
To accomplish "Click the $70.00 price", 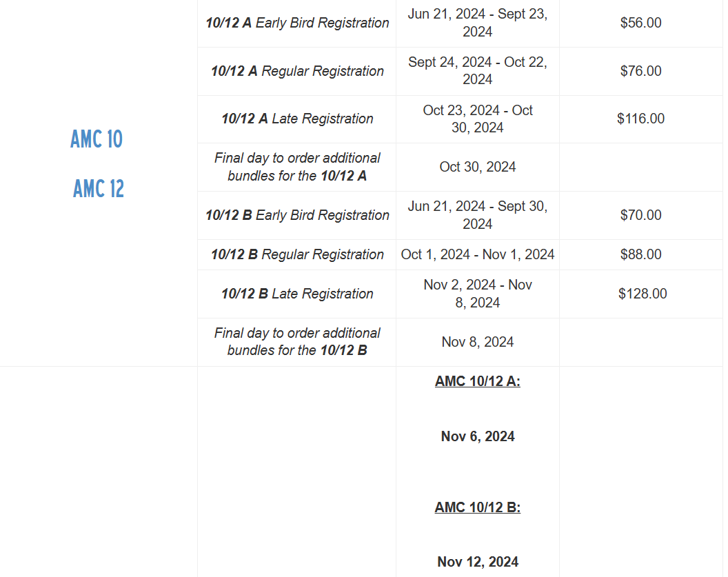I will tap(640, 215).
